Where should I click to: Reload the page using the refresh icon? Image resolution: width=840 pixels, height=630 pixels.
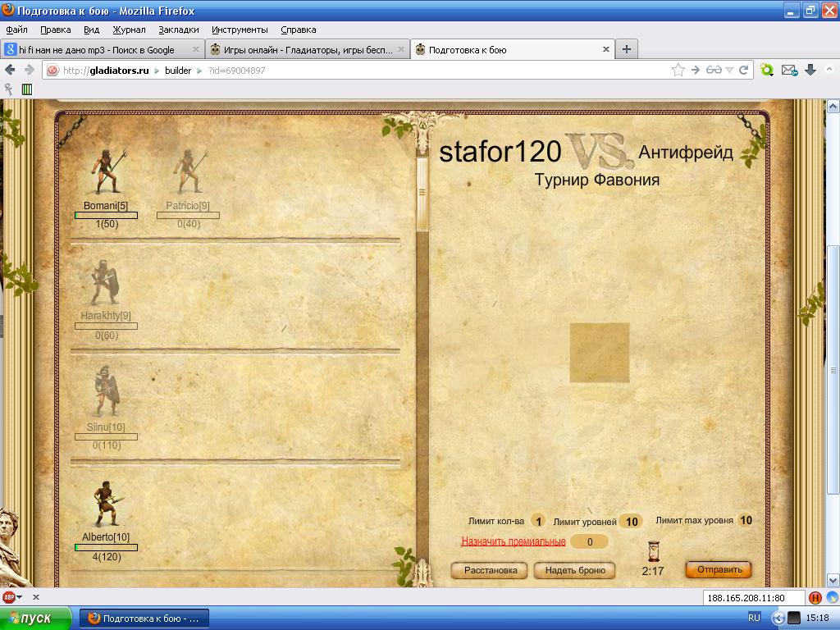pyautogui.click(x=743, y=71)
